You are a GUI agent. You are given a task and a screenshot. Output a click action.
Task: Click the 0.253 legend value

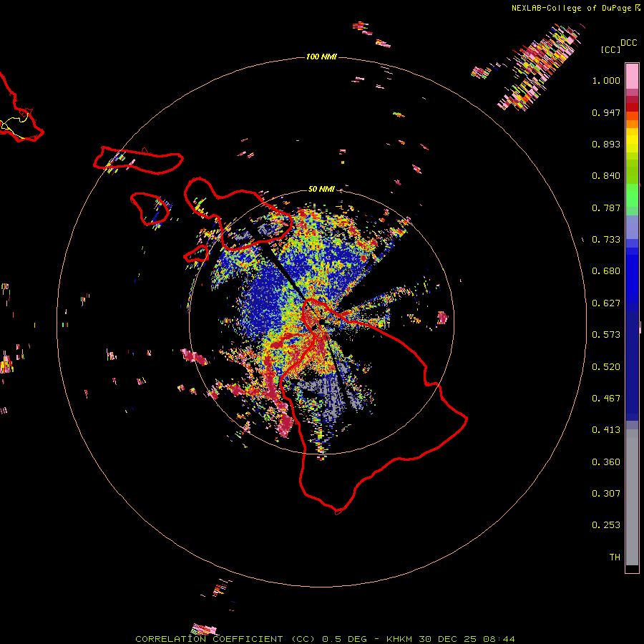[x=606, y=525]
